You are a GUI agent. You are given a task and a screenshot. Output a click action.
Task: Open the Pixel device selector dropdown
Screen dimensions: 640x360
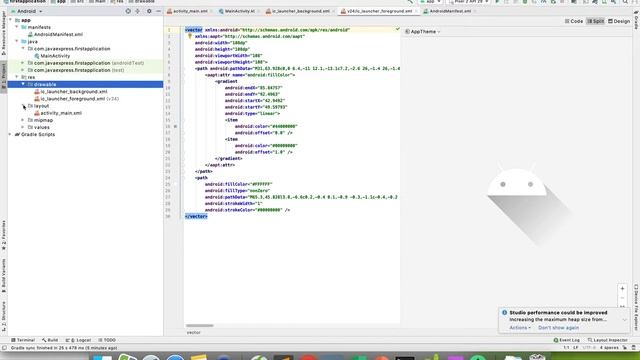click(468, 2)
